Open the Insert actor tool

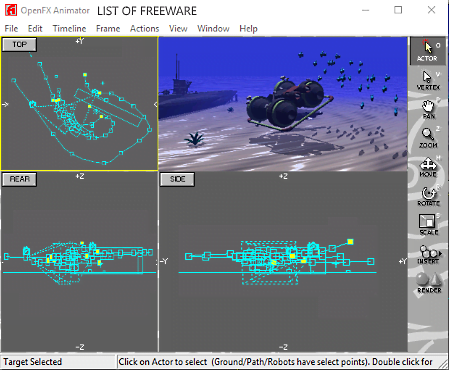[428, 254]
